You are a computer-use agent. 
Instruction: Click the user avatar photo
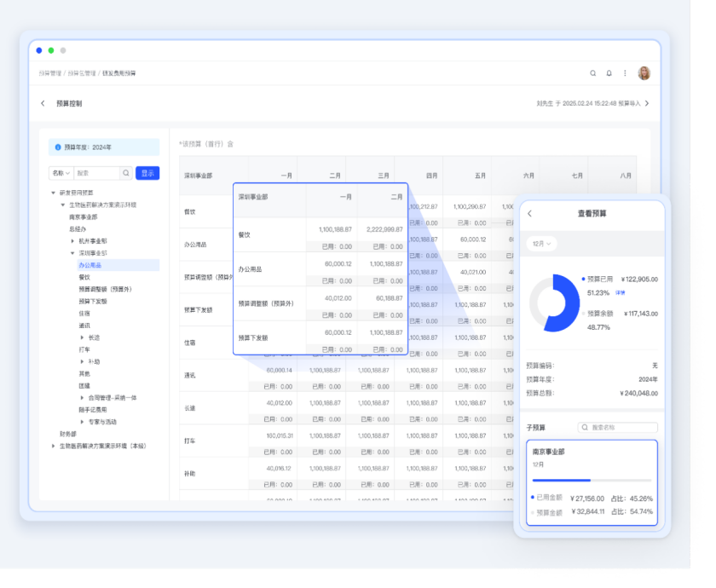click(x=644, y=73)
